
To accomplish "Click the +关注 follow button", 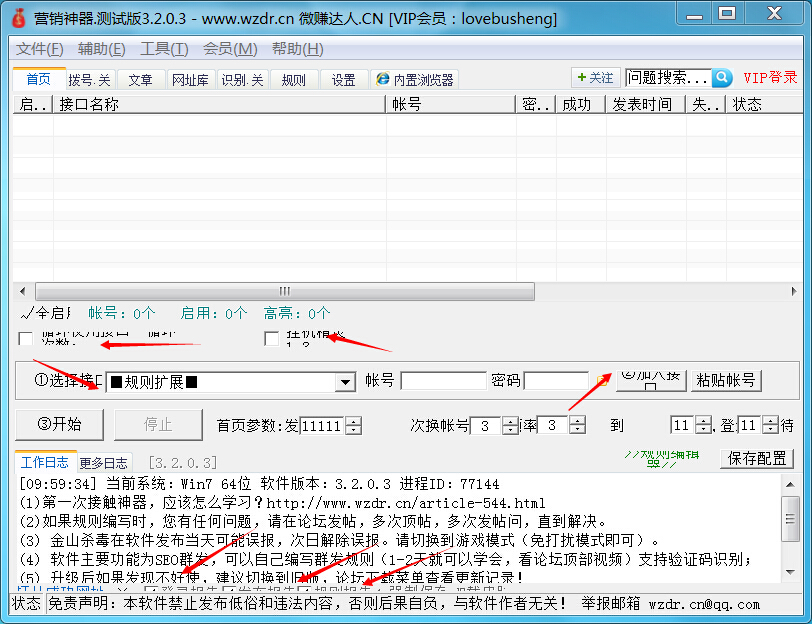I will point(595,78).
